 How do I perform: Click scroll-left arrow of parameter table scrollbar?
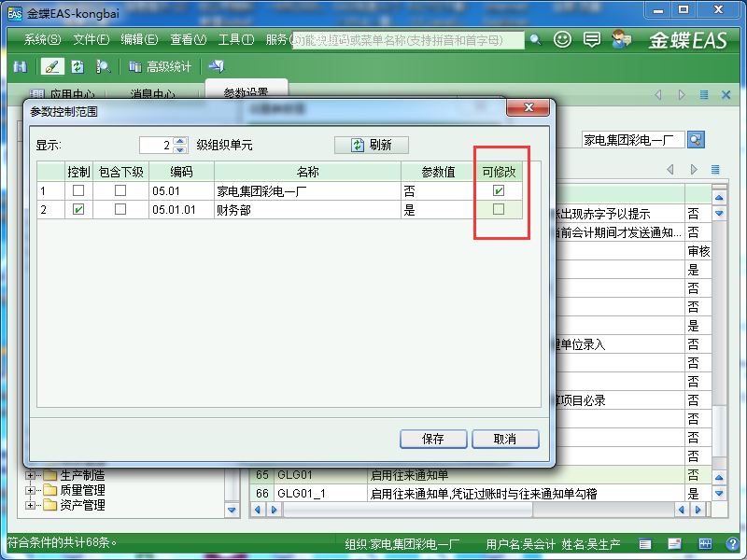tap(258, 510)
